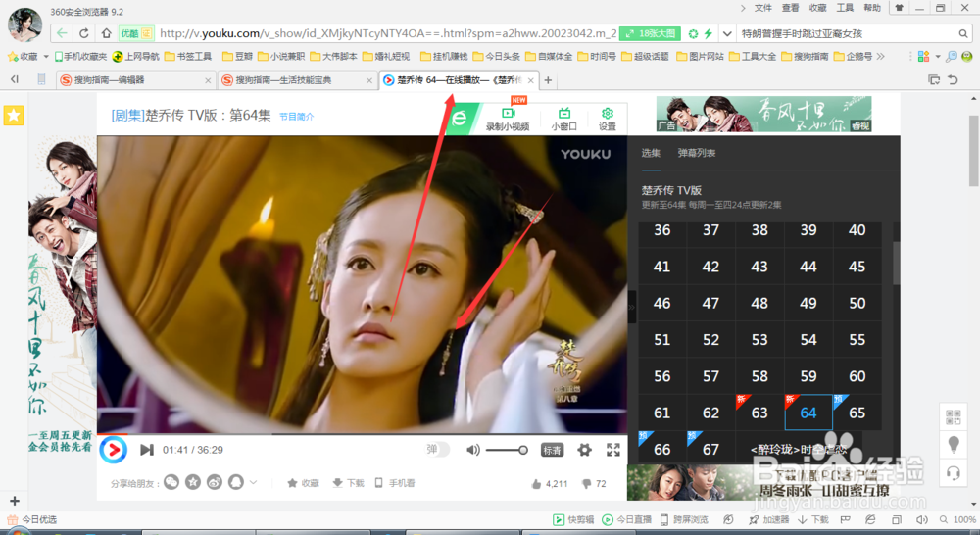Open 快剪辑 in the status bar
This screenshot has width=980, height=535.
click(573, 519)
